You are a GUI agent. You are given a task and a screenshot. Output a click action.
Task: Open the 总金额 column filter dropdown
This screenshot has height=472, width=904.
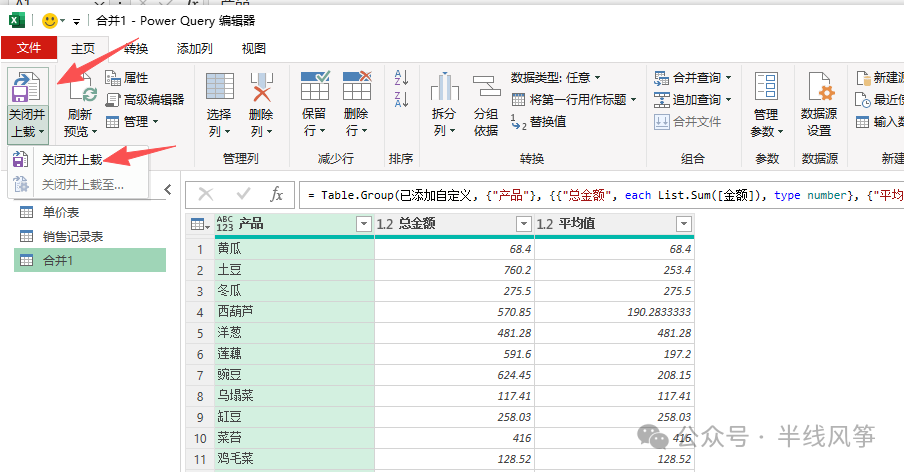(x=523, y=224)
